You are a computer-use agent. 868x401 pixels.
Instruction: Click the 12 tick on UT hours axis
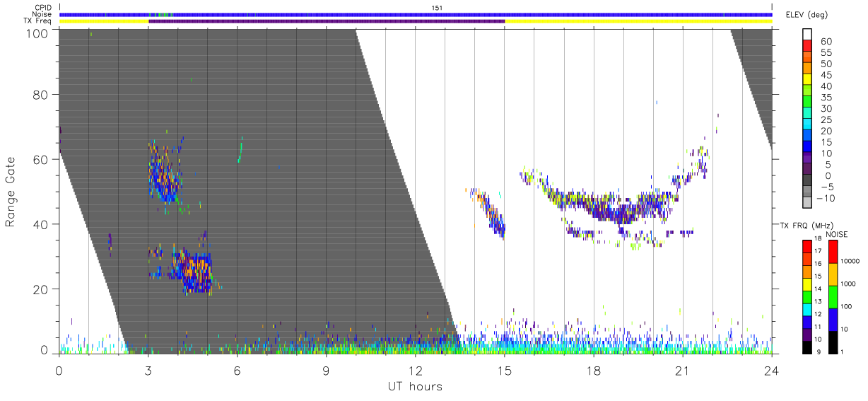[x=416, y=371]
